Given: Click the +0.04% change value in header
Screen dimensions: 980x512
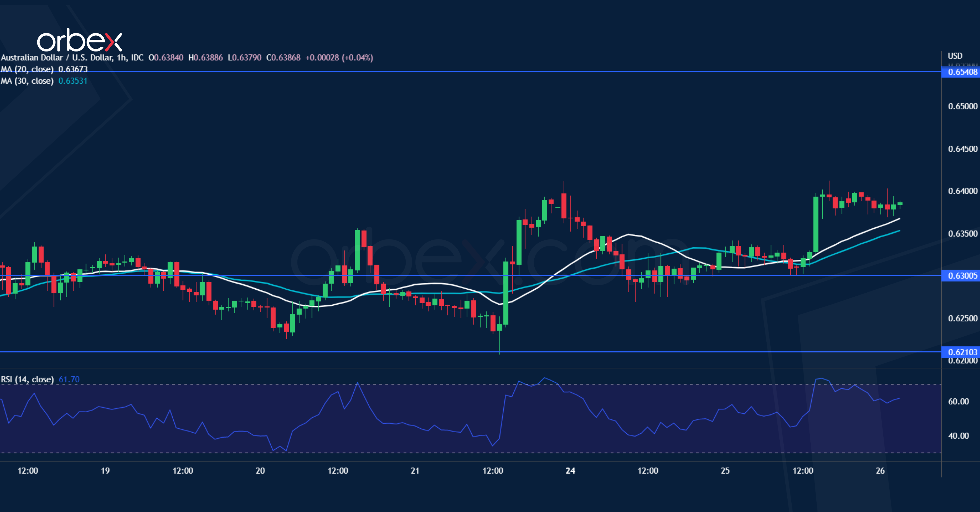Looking at the screenshot, I should [356, 57].
